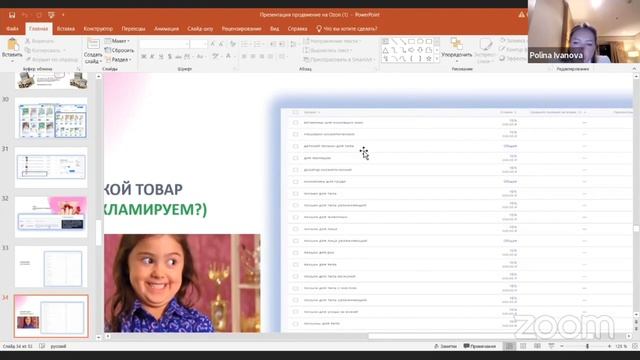640x360 pixels.
Task: Click the zoom out minus button
Action: click(562, 346)
